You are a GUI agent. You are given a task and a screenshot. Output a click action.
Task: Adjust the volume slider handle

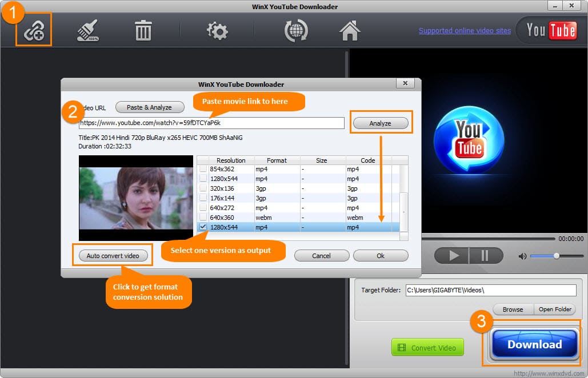click(557, 256)
